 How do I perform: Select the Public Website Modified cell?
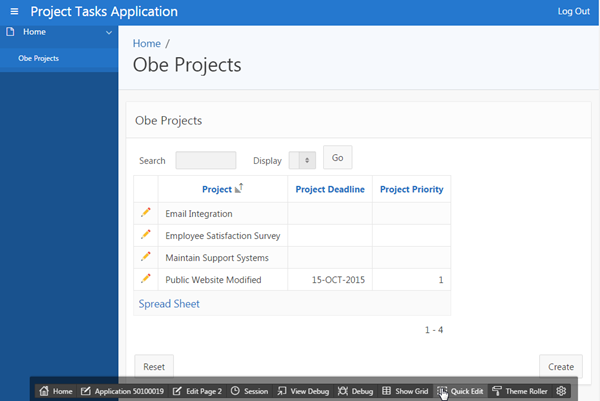pos(223,280)
